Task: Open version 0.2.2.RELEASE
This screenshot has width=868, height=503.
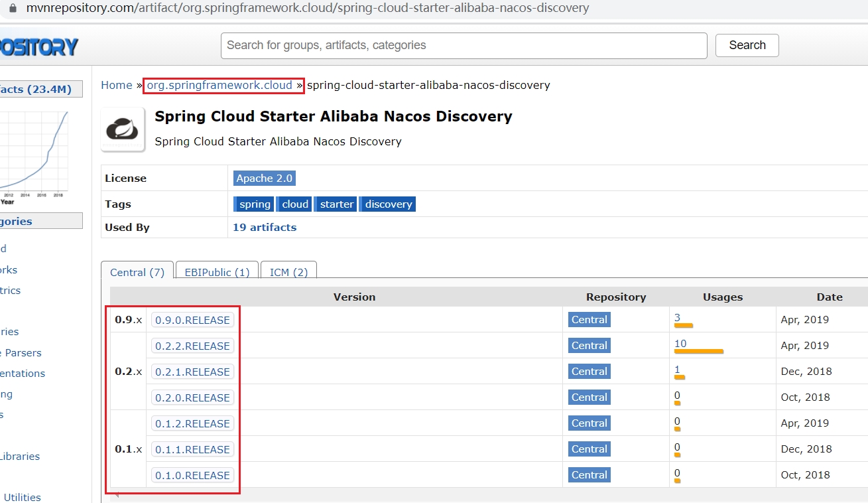Action: pyautogui.click(x=192, y=346)
